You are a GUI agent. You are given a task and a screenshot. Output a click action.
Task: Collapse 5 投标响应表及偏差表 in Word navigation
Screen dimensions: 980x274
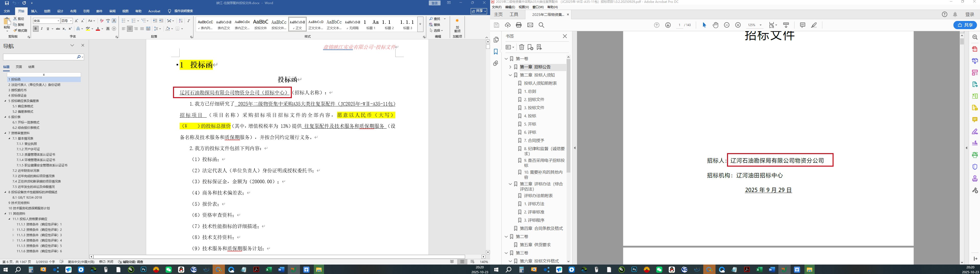[x=5, y=101]
